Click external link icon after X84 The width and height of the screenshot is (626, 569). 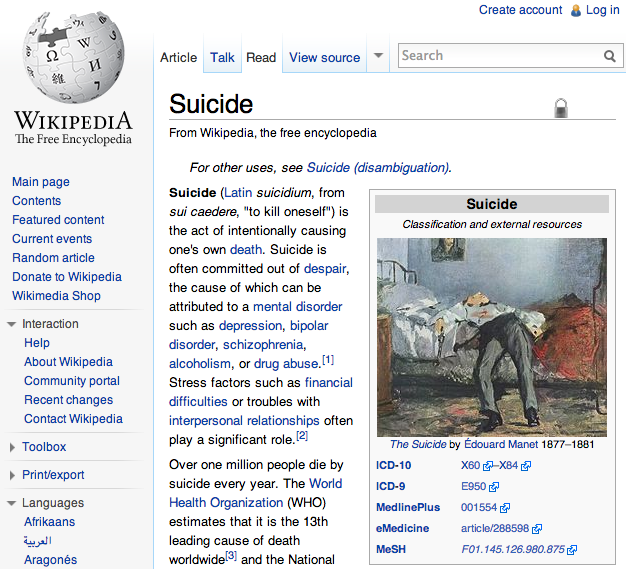[526, 466]
